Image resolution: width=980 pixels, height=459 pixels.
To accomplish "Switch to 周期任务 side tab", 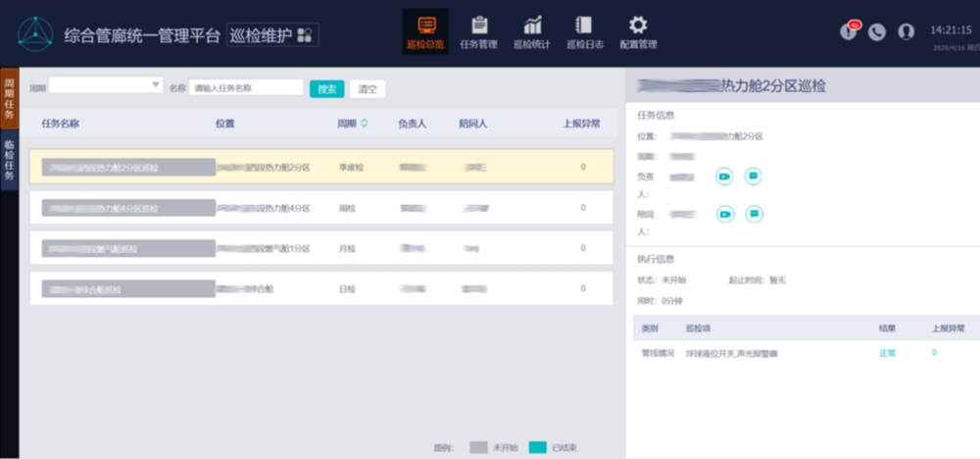I will tap(9, 98).
